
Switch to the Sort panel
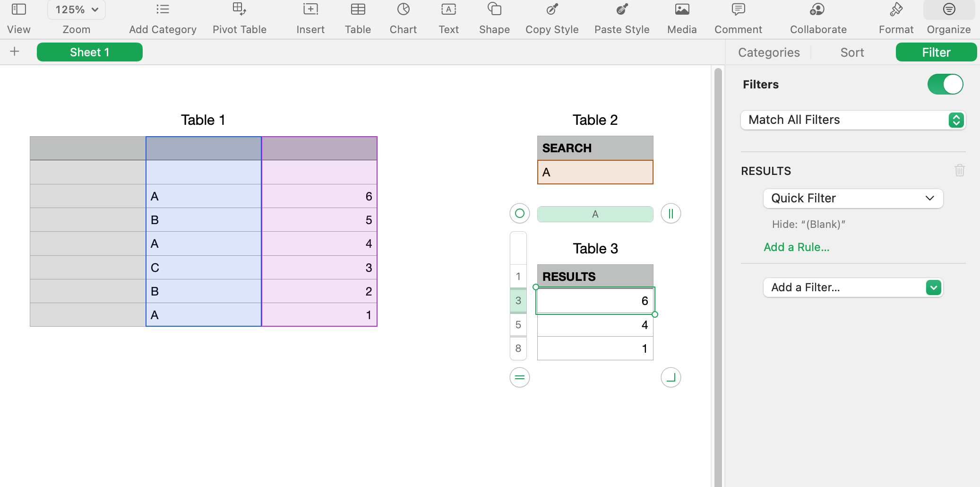tap(851, 52)
